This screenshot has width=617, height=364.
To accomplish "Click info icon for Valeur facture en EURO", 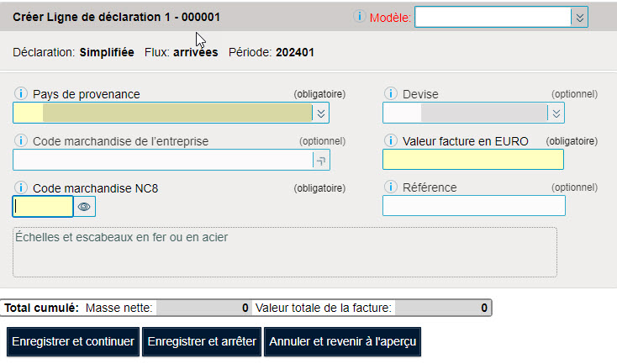I will [x=390, y=140].
